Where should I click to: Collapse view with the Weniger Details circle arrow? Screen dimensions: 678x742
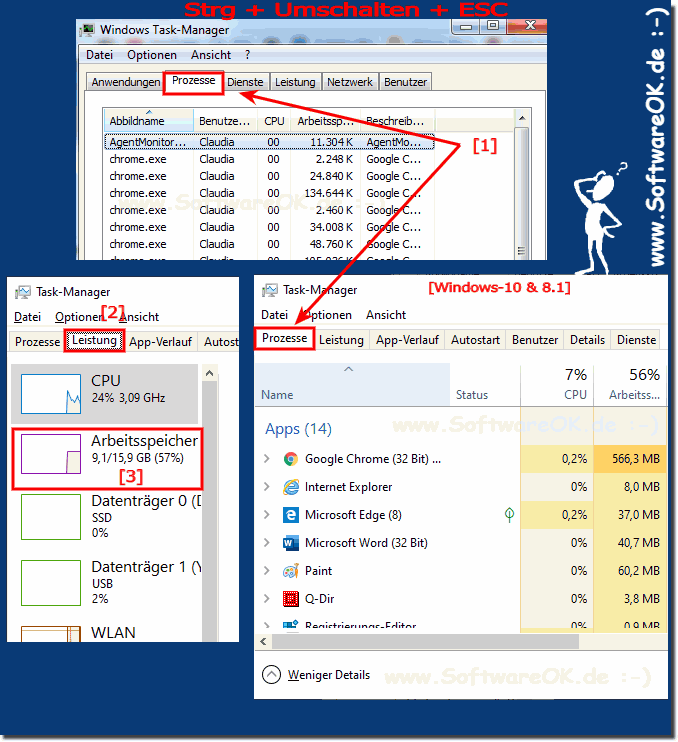point(272,675)
